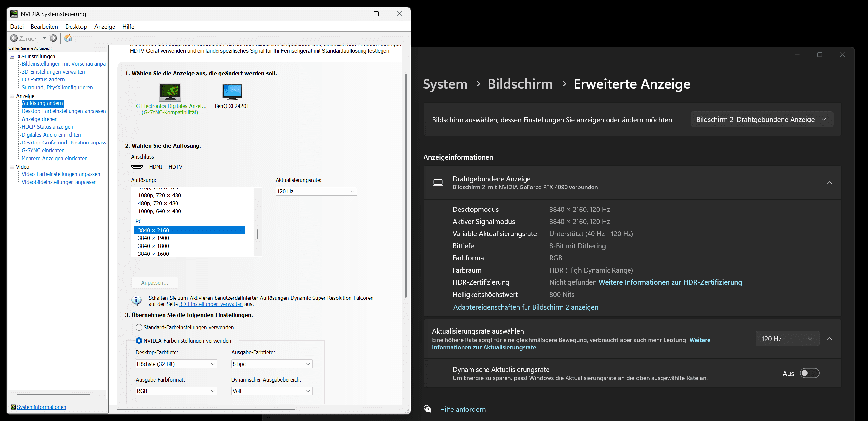The width and height of the screenshot is (868, 421).
Task: Collapse the Anzeige tree node
Action: tap(12, 96)
